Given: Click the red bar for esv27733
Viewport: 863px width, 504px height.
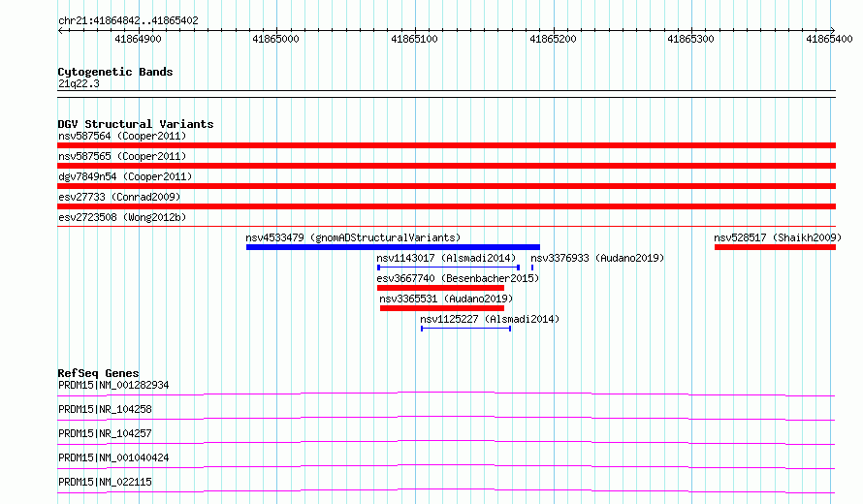Looking at the screenshot, I should point(446,206).
